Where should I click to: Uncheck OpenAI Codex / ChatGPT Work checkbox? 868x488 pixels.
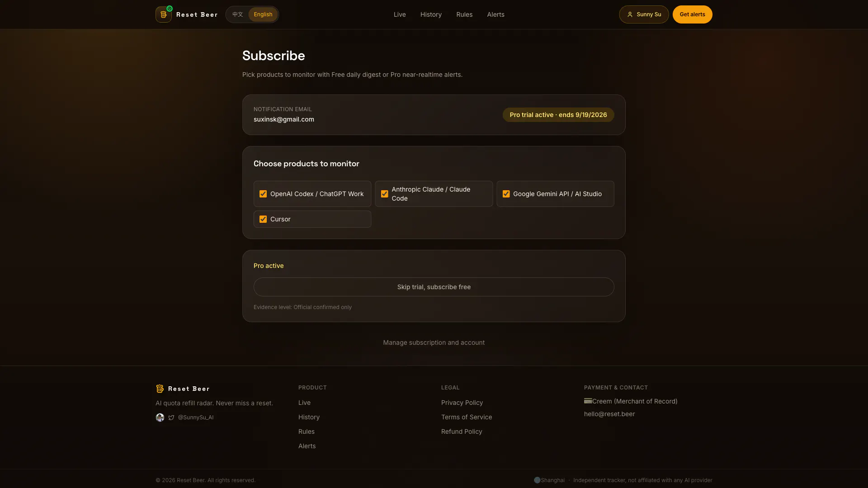[x=263, y=194]
